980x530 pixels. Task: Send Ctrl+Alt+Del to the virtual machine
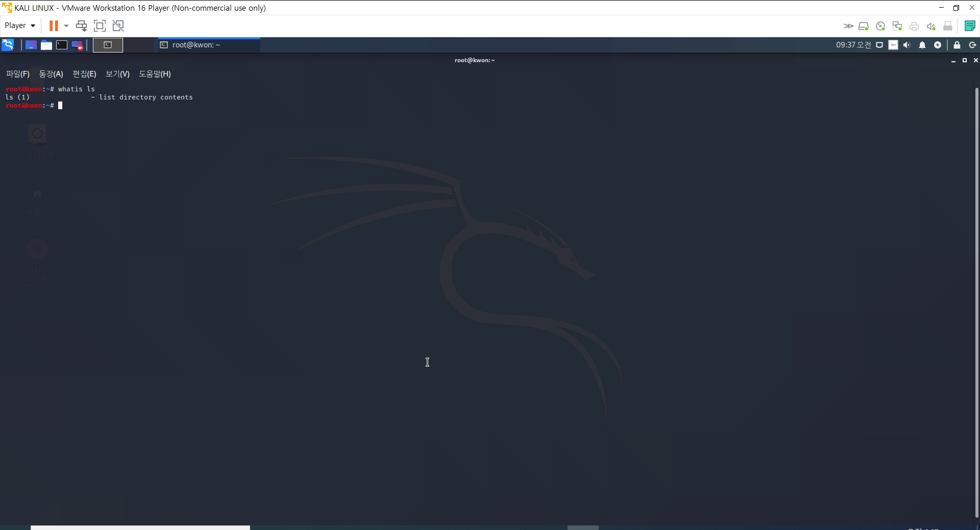tap(81, 26)
